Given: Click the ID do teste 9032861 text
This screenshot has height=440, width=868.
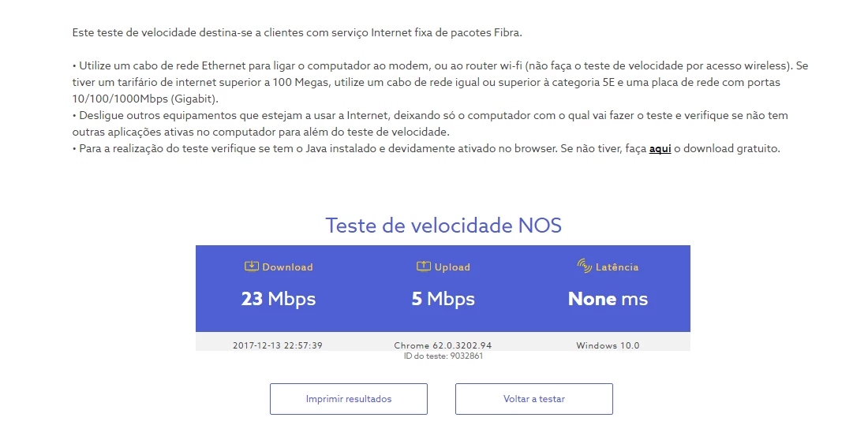Looking at the screenshot, I should (x=443, y=356).
